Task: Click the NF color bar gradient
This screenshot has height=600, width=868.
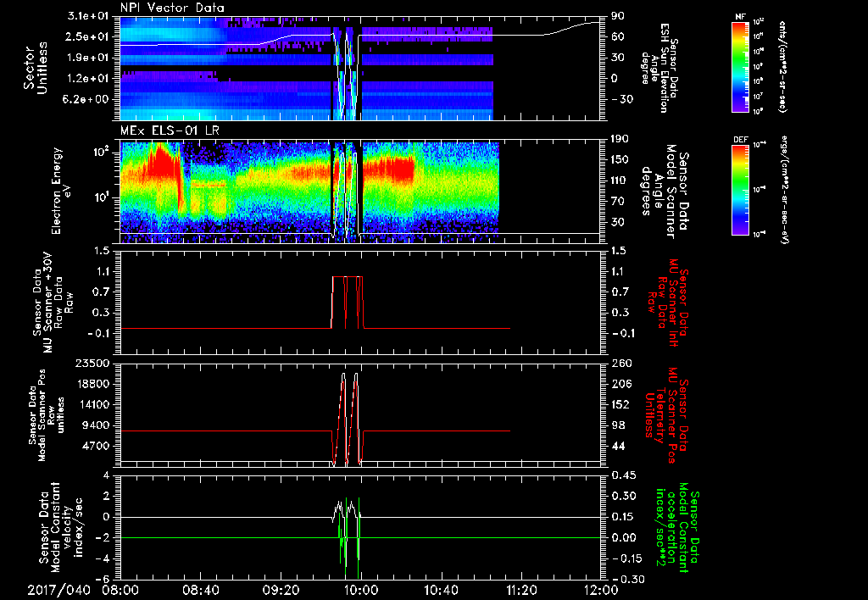Action: pos(740,66)
